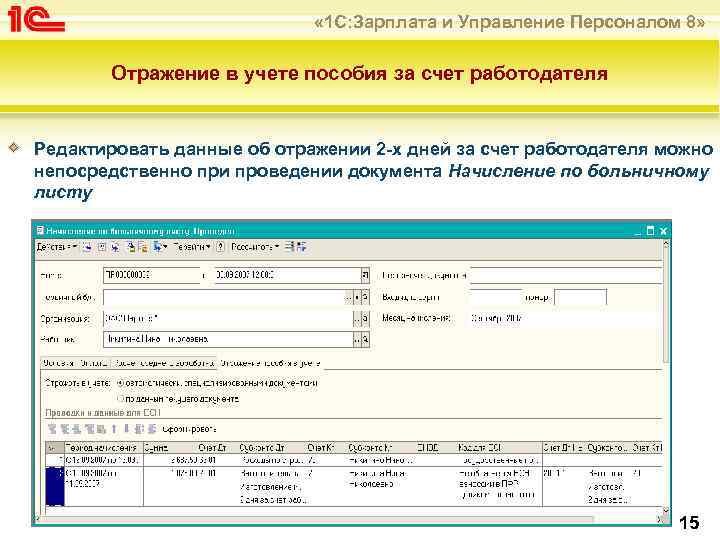The width and height of the screenshot is (720, 540).
Task: Click the move row up arrow icon
Action: 114,429
